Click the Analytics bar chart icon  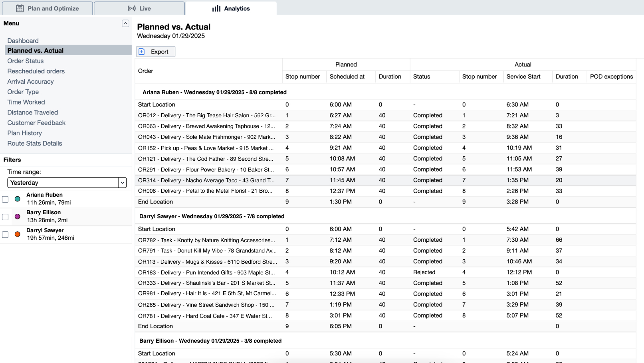pyautogui.click(x=216, y=8)
